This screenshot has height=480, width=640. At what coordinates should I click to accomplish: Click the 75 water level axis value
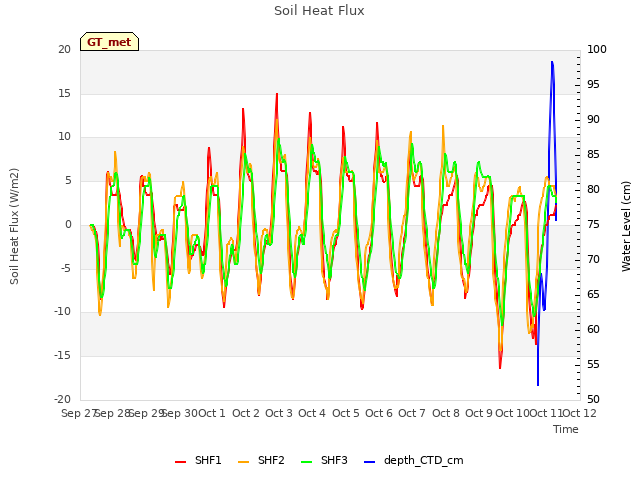[593, 224]
